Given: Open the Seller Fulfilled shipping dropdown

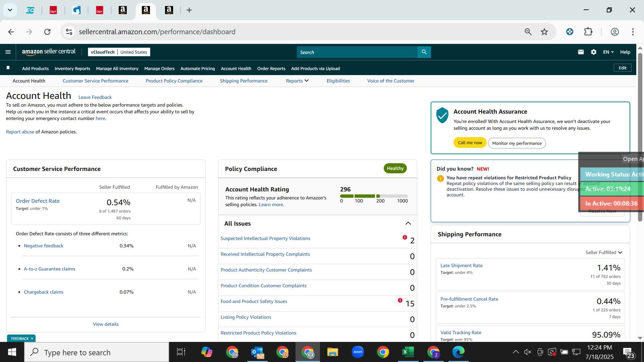Looking at the screenshot, I should 604,252.
